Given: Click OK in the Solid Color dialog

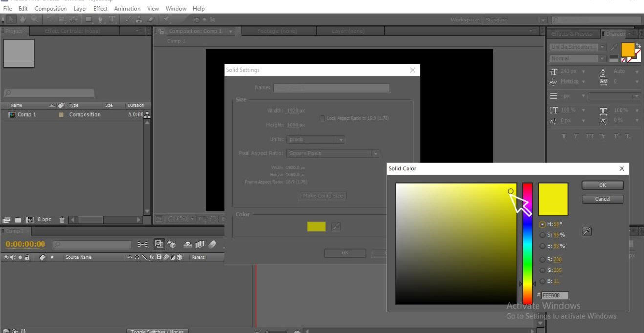Looking at the screenshot, I should 602,185.
